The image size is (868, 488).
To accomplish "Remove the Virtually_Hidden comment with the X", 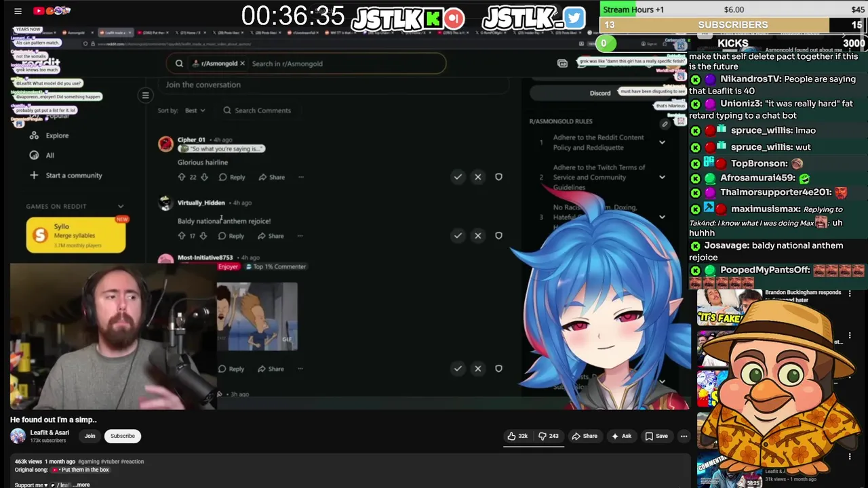I will pyautogui.click(x=477, y=236).
